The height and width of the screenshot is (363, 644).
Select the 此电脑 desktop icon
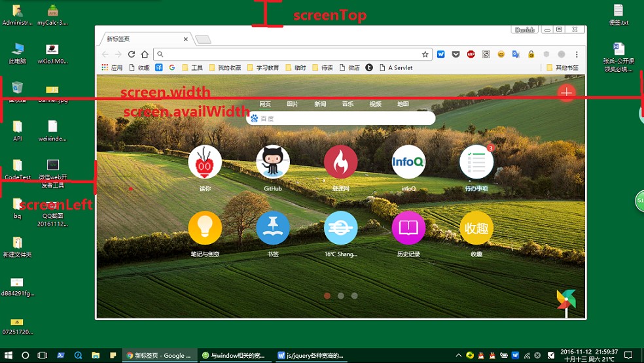tap(17, 54)
